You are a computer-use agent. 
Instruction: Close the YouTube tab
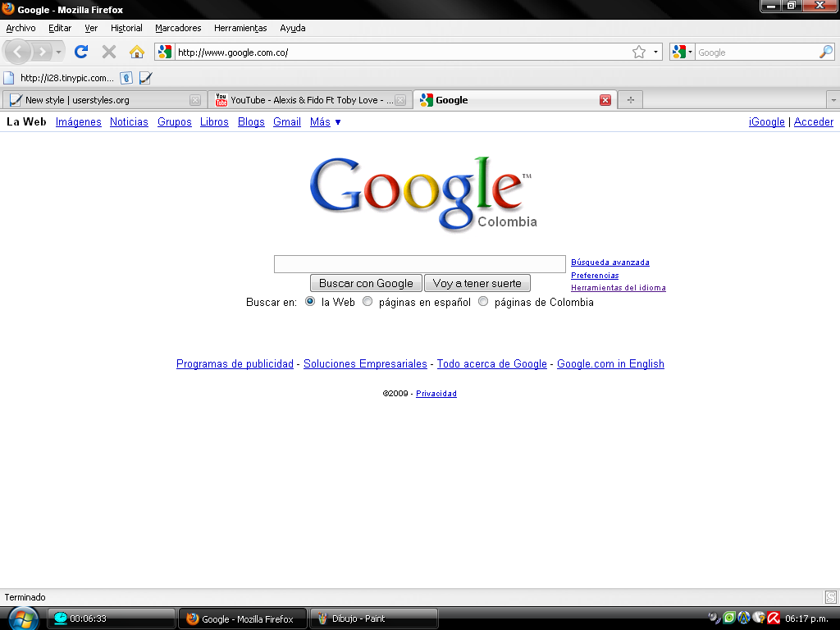coord(400,100)
